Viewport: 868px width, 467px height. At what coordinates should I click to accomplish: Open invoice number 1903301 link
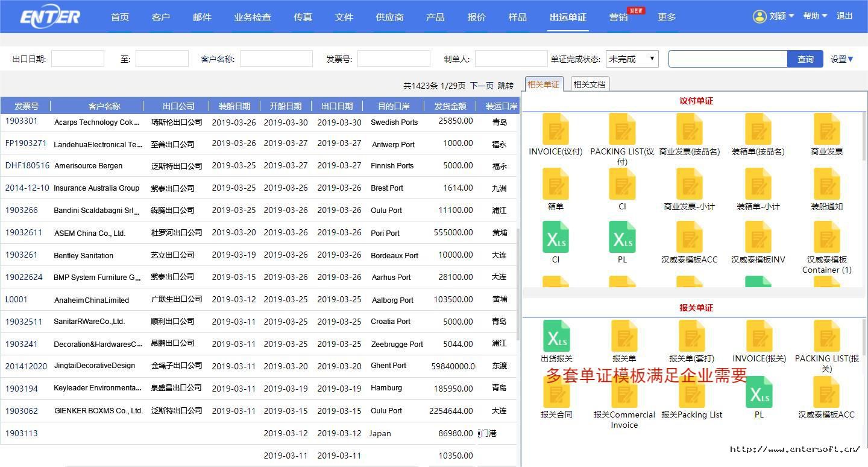(x=21, y=121)
